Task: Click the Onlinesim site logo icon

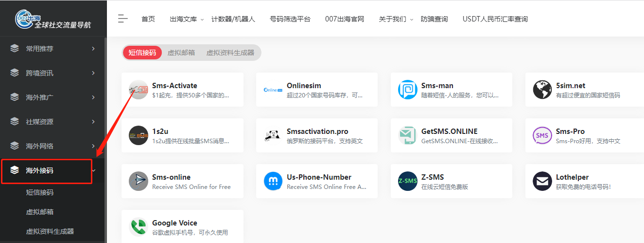Action: pyautogui.click(x=273, y=90)
